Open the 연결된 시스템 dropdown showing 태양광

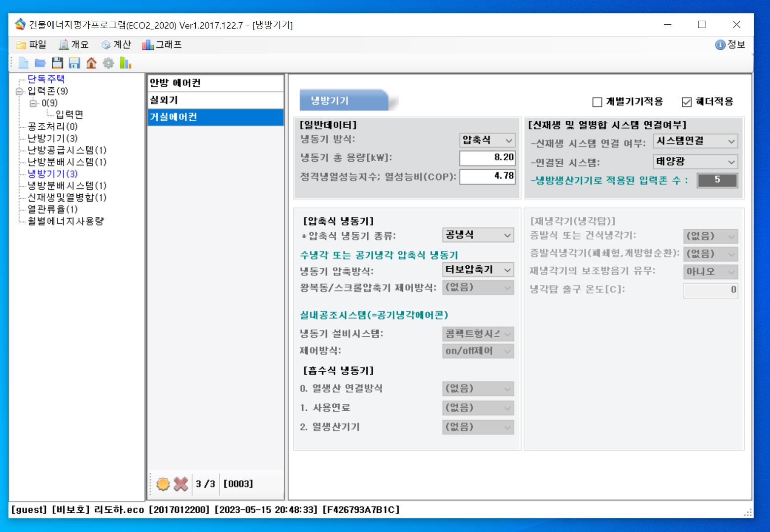[695, 162]
